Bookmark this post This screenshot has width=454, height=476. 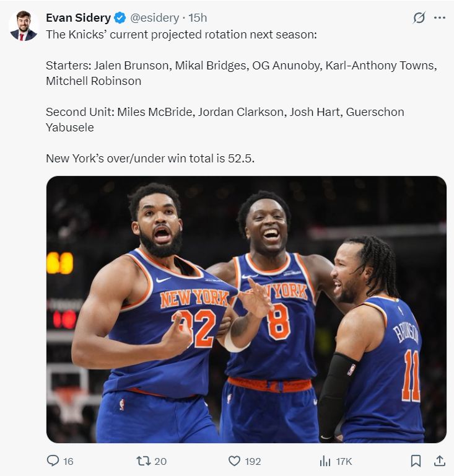pyautogui.click(x=416, y=461)
